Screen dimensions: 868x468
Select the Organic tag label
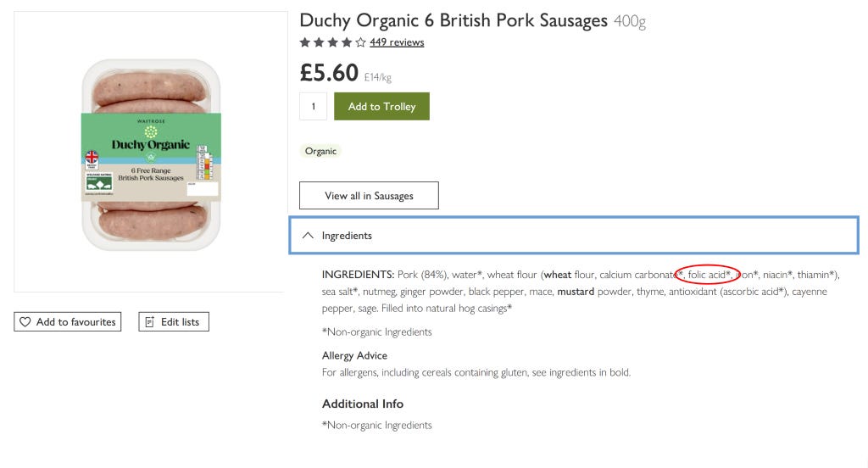320,151
